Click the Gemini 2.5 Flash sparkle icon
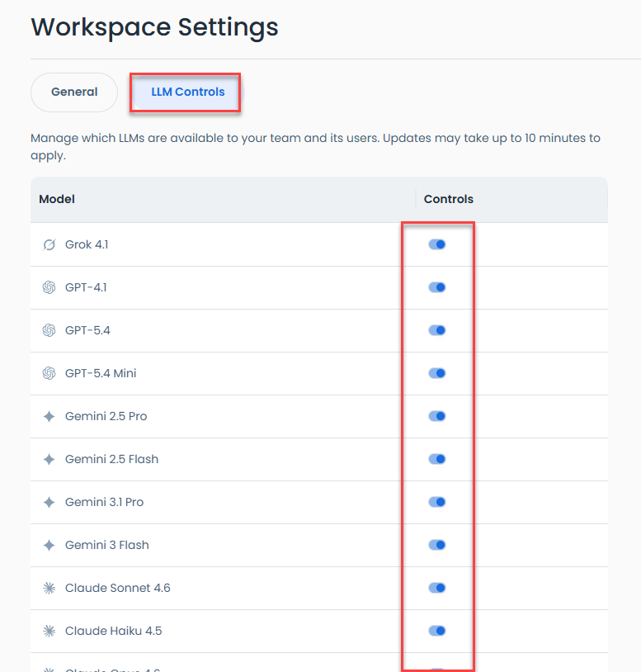 coord(49,459)
